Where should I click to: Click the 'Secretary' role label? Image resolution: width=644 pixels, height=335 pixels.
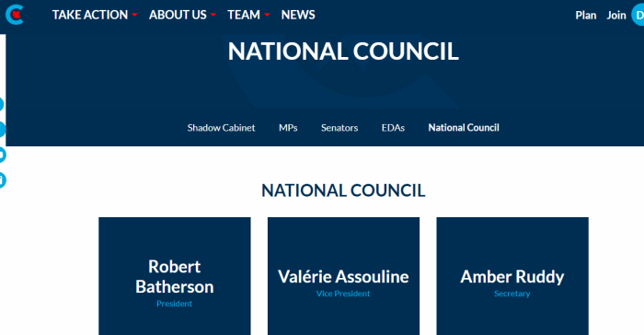(512, 294)
